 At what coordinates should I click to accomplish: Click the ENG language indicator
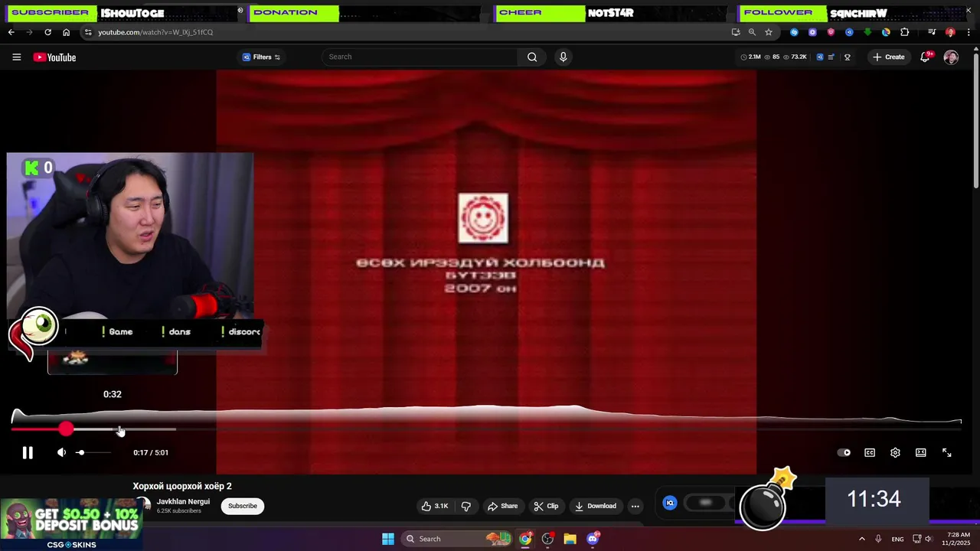coord(897,539)
